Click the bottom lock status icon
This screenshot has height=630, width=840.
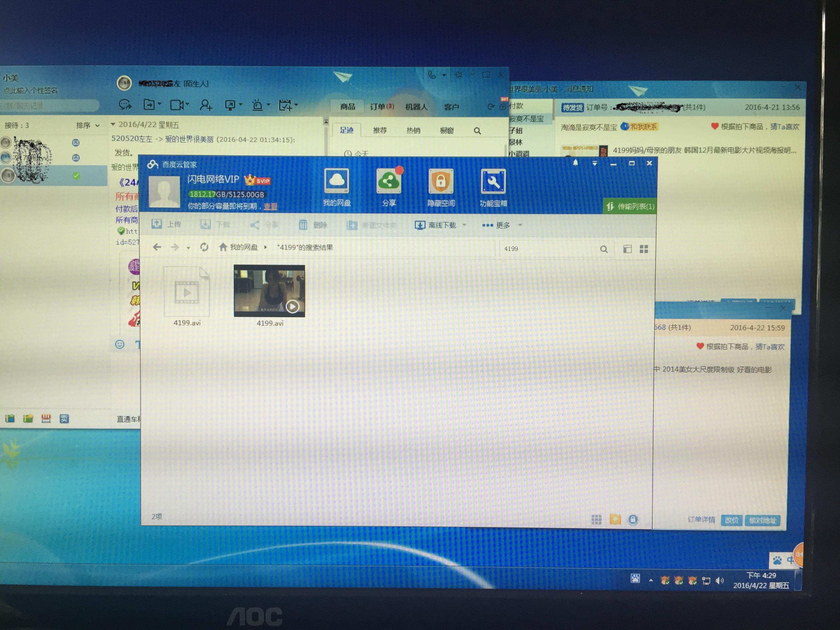tap(633, 520)
